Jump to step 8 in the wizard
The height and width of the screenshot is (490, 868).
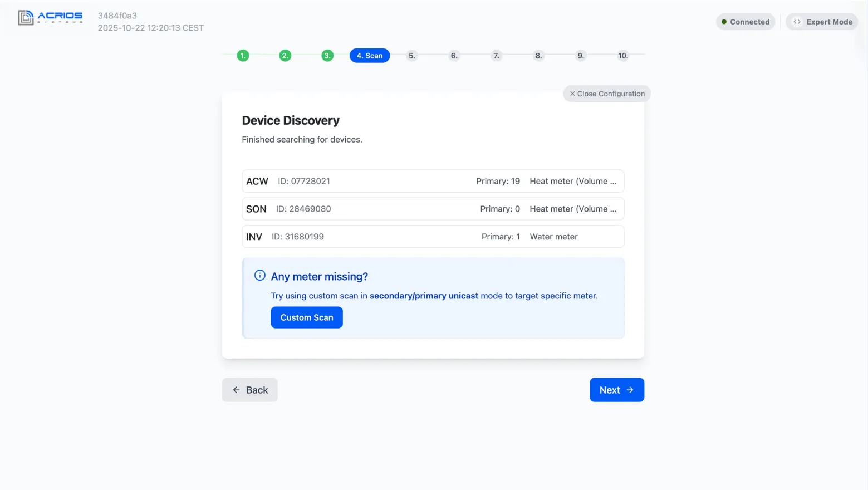(x=538, y=56)
